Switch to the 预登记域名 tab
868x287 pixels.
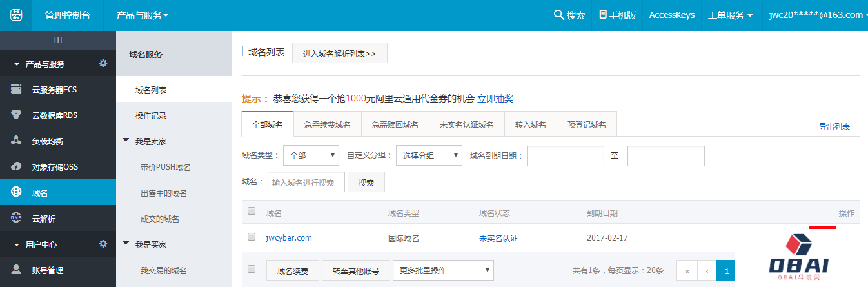[587, 124]
